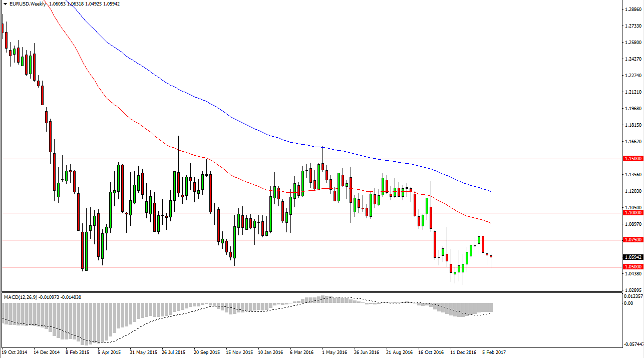Click the 16 Oct 2016 date label
The height and width of the screenshot is (358, 644).
click(x=431, y=352)
